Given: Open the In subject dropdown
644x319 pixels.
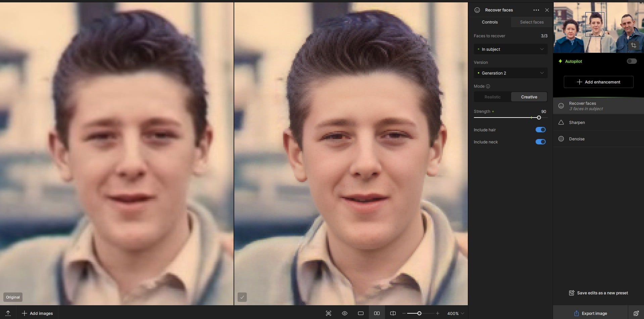Looking at the screenshot, I should (510, 49).
